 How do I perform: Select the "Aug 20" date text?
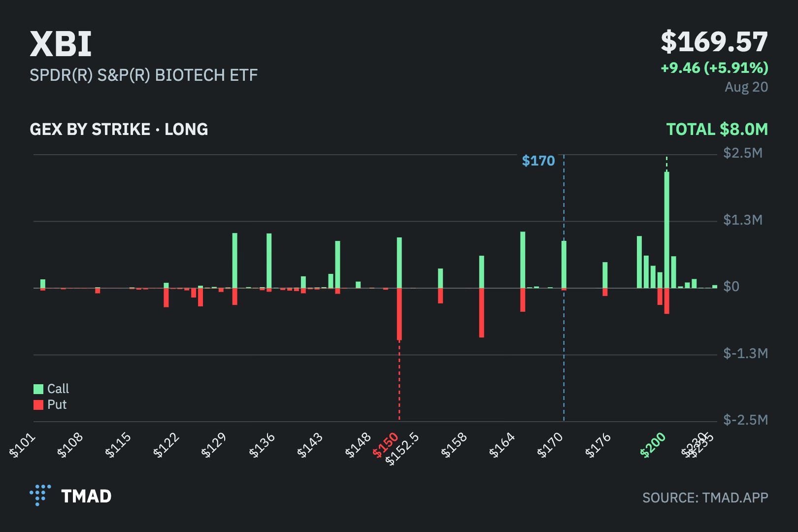tap(746, 87)
